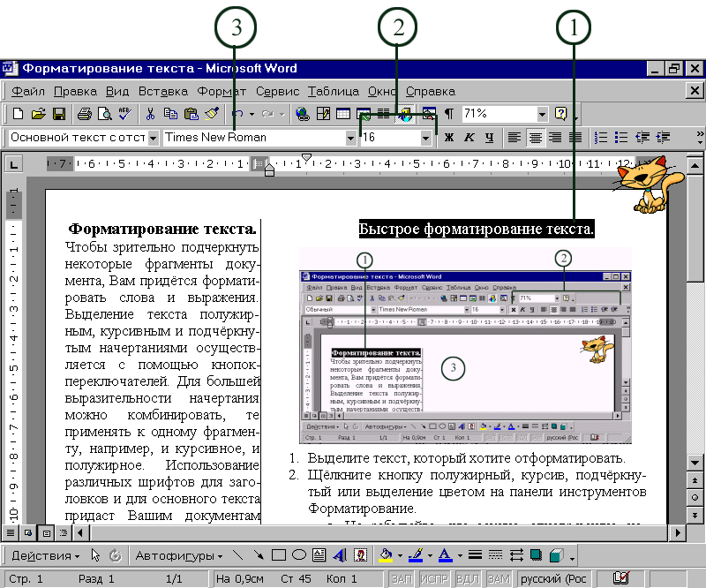
Task: Open the undo history dropdown arrow
Action: [x=252, y=114]
